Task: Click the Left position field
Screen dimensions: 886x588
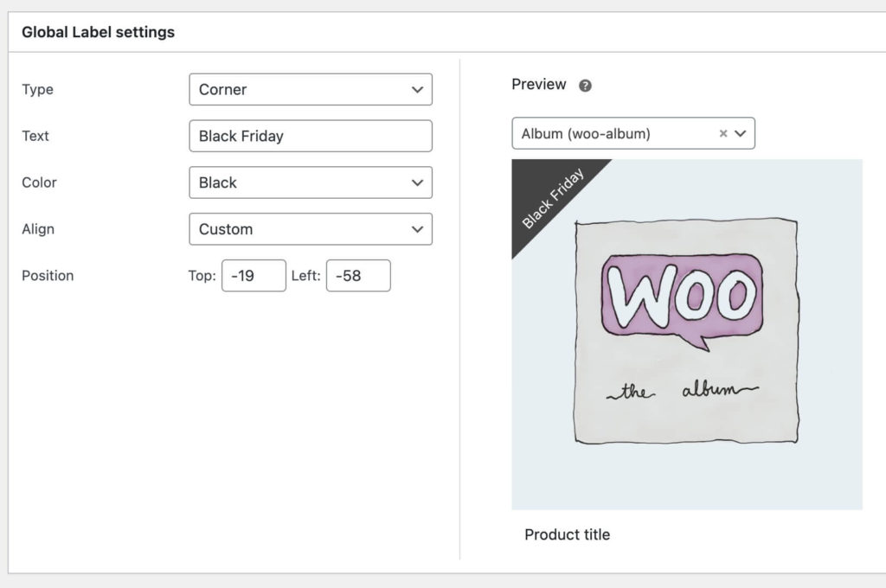Action: coord(358,276)
